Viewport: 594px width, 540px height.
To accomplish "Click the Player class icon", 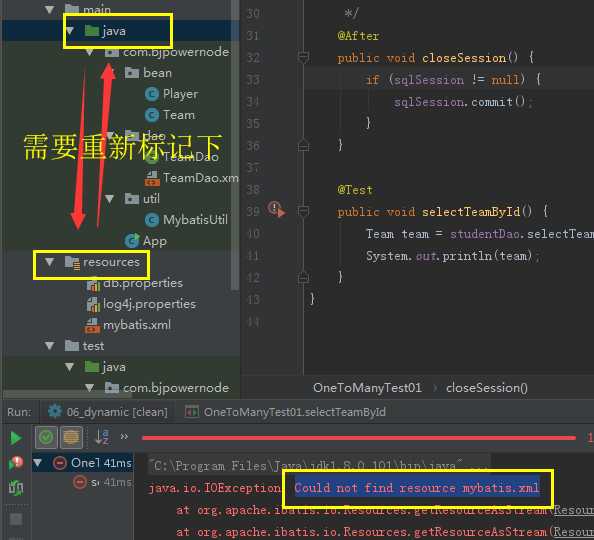I will coord(152,94).
